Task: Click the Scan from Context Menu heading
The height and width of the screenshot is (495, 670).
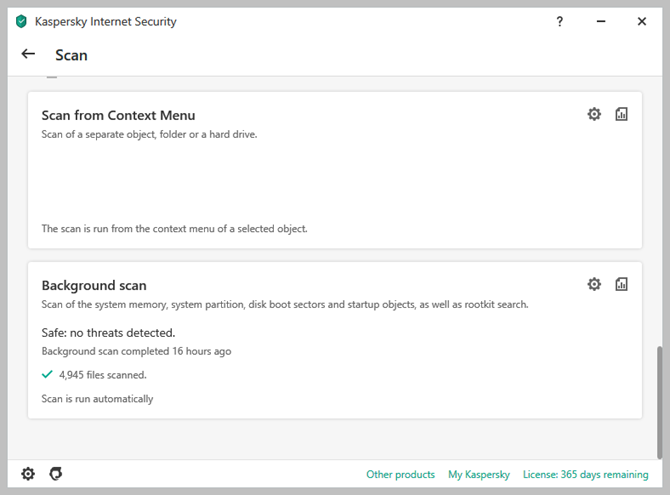Action: click(x=118, y=115)
